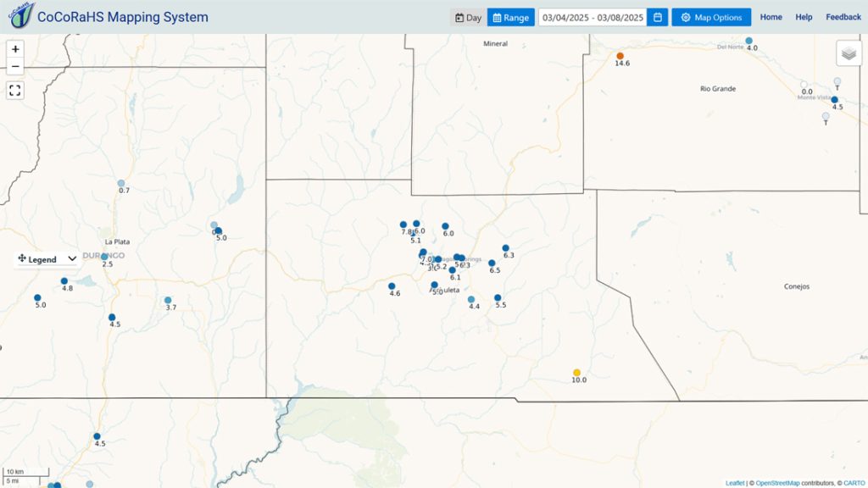This screenshot has width=868, height=488.
Task: Switch to Day mode
Action: (x=468, y=17)
